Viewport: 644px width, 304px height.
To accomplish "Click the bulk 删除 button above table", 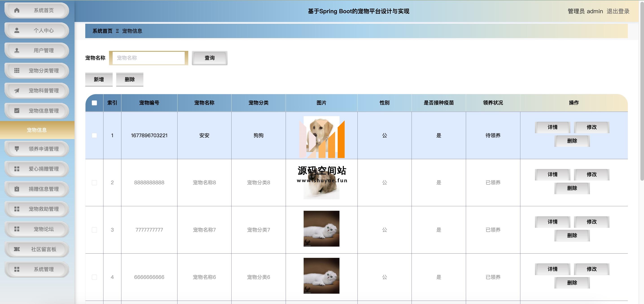I will coord(130,79).
